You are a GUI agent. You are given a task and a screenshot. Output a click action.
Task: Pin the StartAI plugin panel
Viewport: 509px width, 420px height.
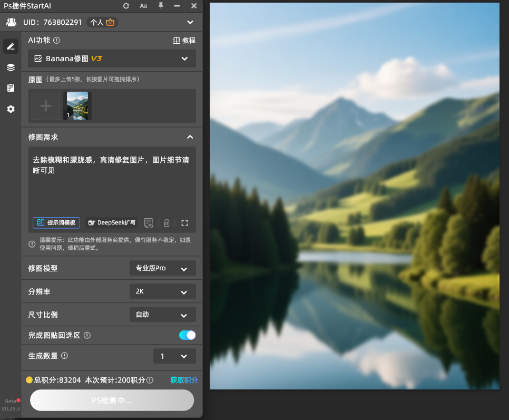(161, 5)
